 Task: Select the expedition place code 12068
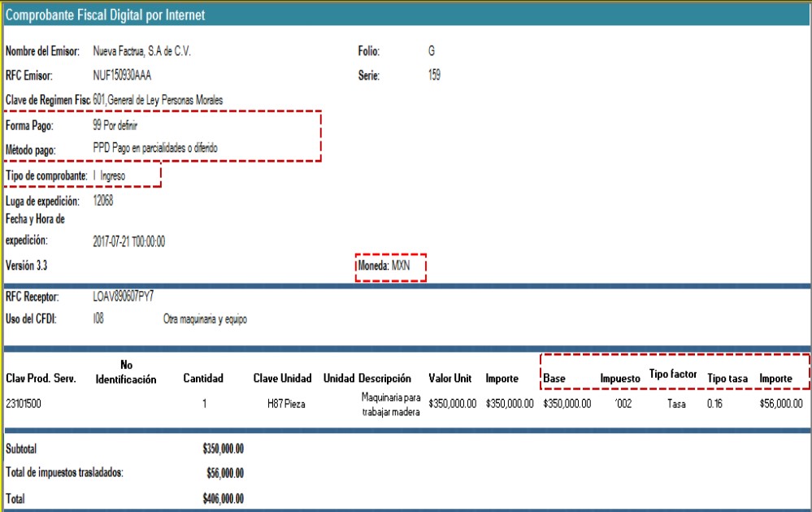point(103,201)
